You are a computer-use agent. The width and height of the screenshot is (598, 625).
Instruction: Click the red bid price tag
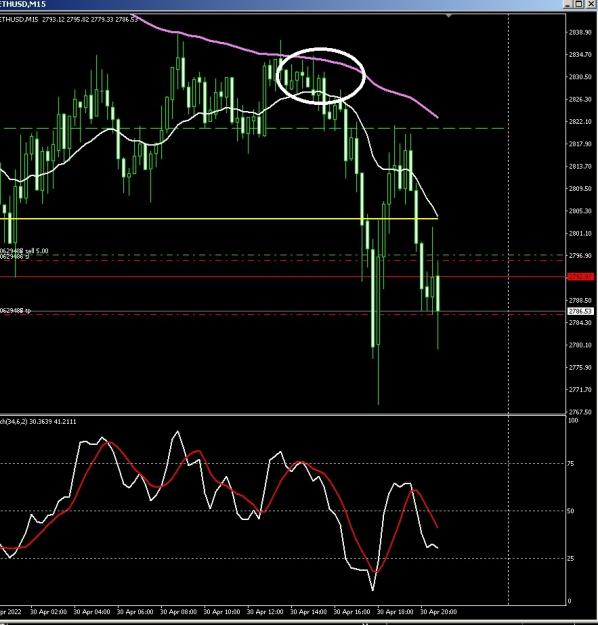[580, 277]
